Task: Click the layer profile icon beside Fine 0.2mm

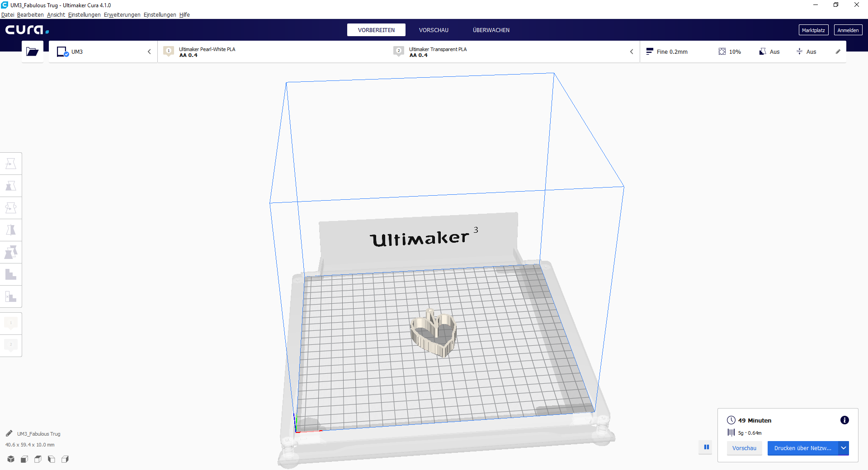Action: pos(650,52)
